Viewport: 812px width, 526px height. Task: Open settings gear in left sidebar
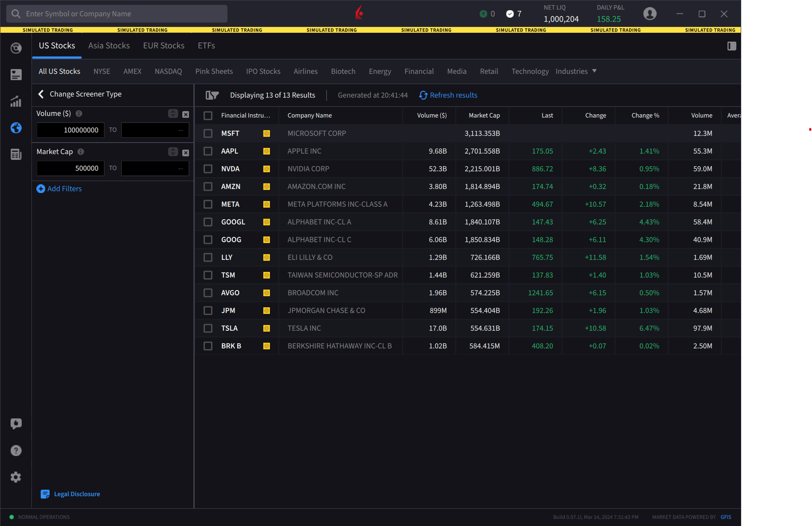tap(16, 477)
